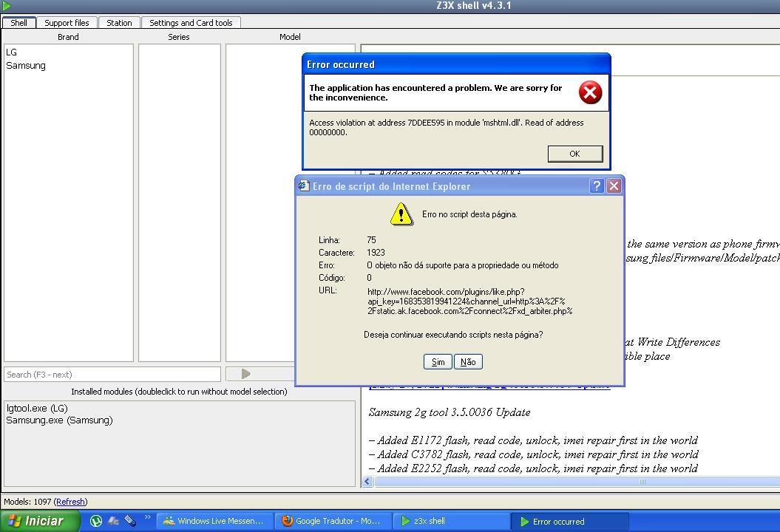Click the Caractere value 1923

(376, 253)
